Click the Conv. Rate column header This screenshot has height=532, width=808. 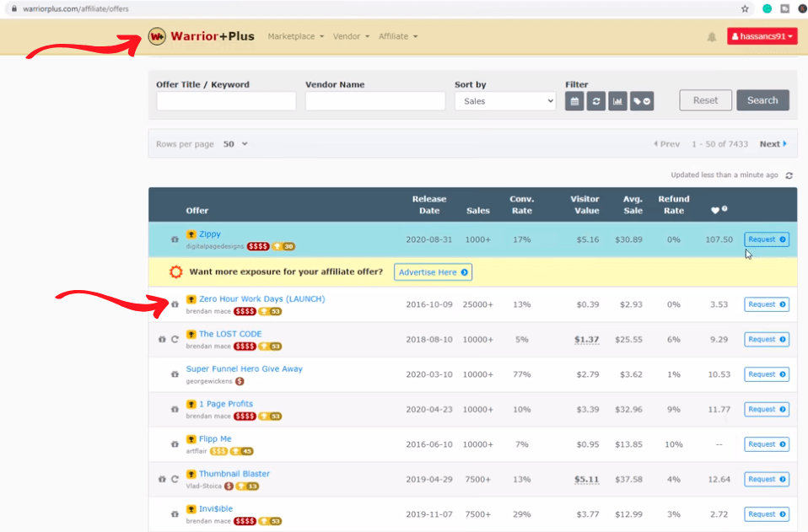[521, 205]
